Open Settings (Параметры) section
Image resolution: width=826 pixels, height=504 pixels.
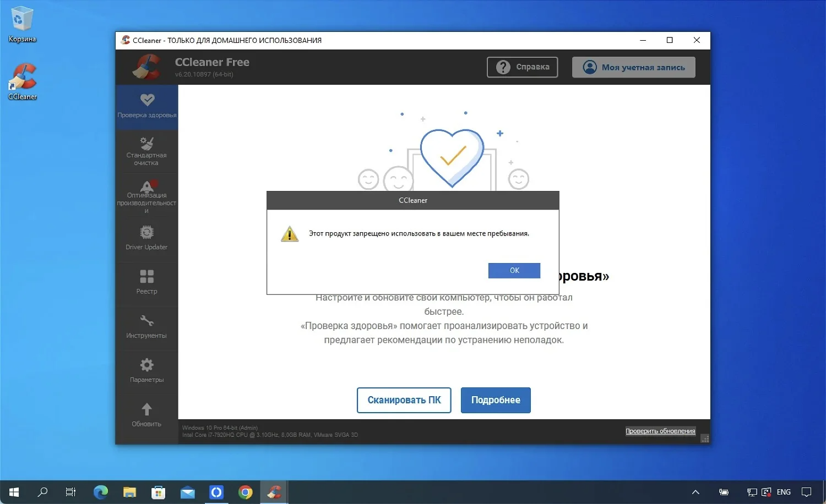(x=146, y=371)
